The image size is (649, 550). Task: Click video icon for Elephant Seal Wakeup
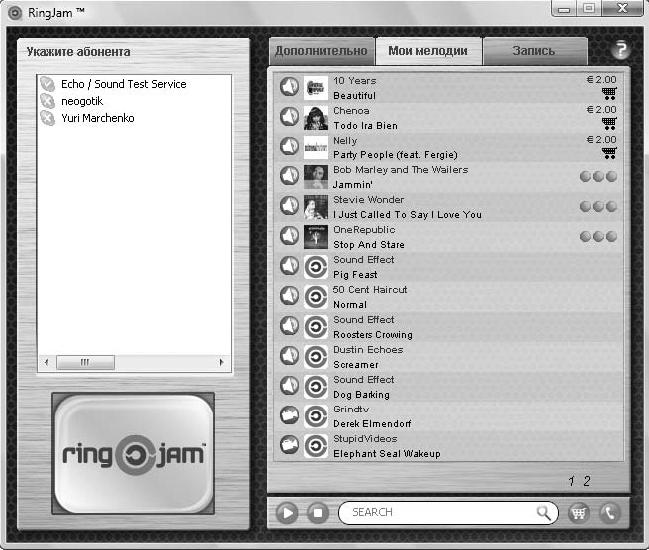pos(289,445)
